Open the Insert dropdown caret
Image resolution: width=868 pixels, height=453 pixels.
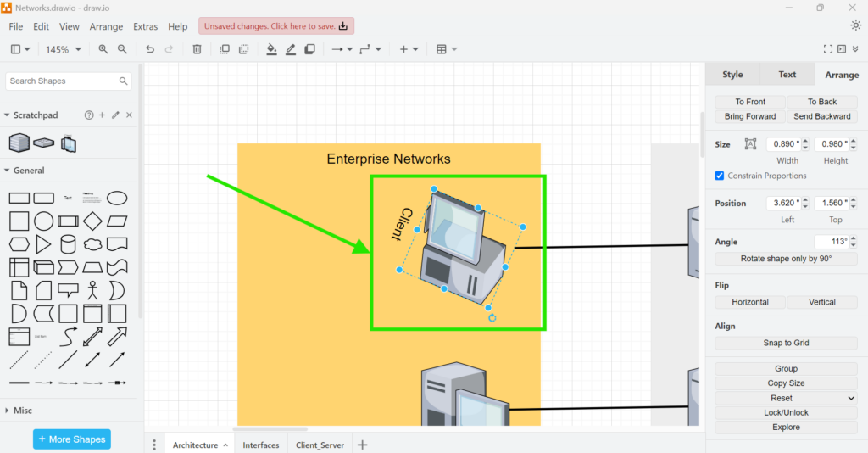(x=415, y=49)
